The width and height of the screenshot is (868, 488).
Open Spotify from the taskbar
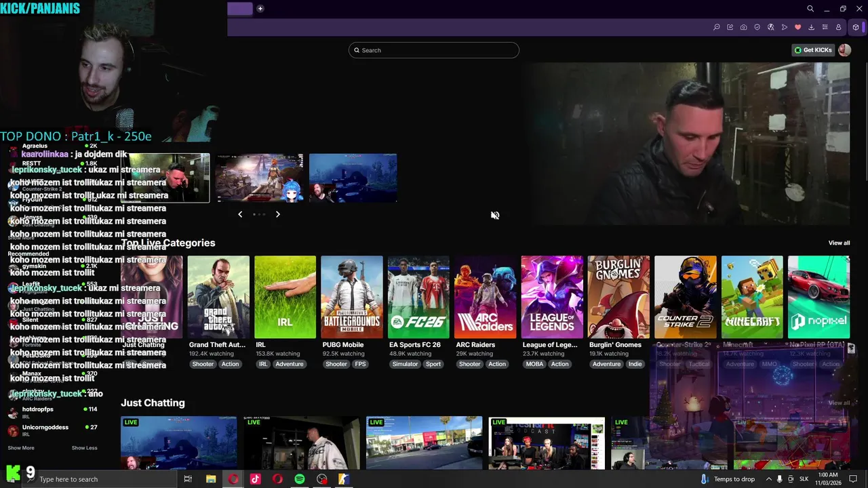click(x=300, y=479)
